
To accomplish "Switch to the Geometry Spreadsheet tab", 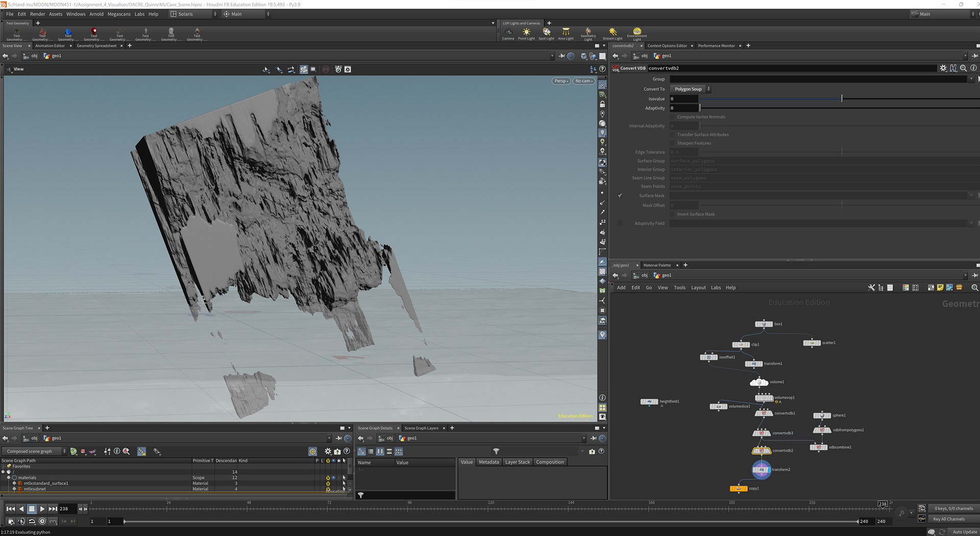I will point(96,46).
